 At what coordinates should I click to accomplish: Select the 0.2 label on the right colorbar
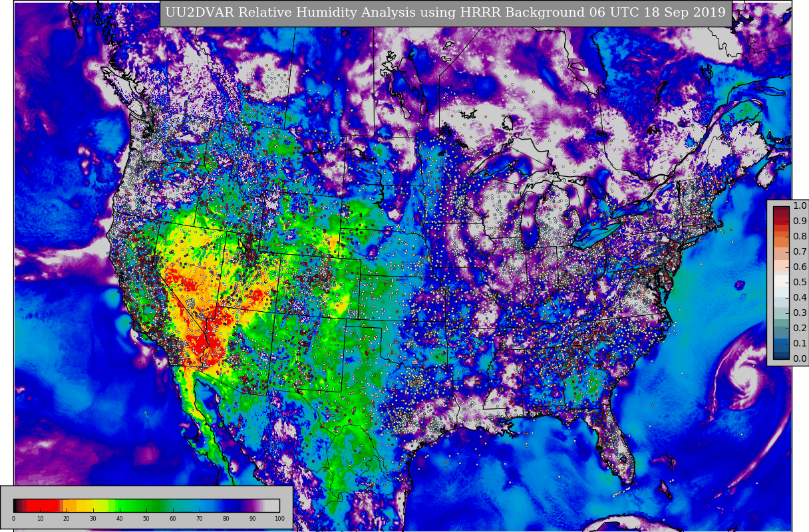coord(800,329)
